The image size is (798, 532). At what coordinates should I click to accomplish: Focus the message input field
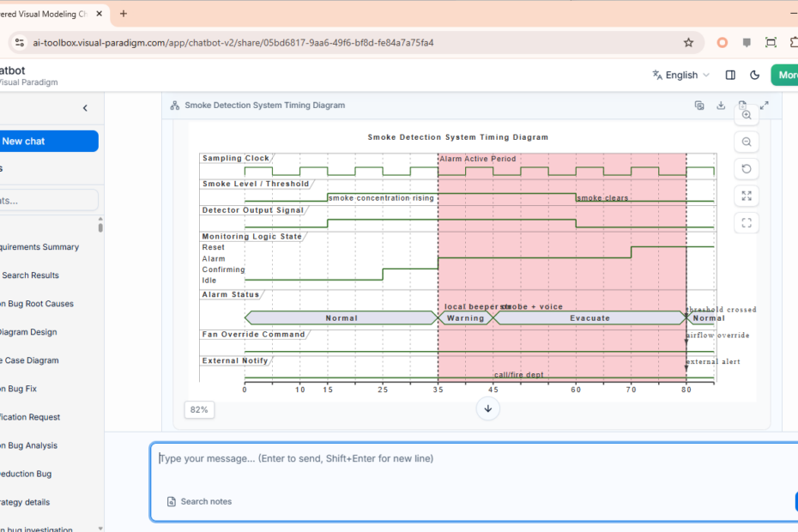click(474, 459)
